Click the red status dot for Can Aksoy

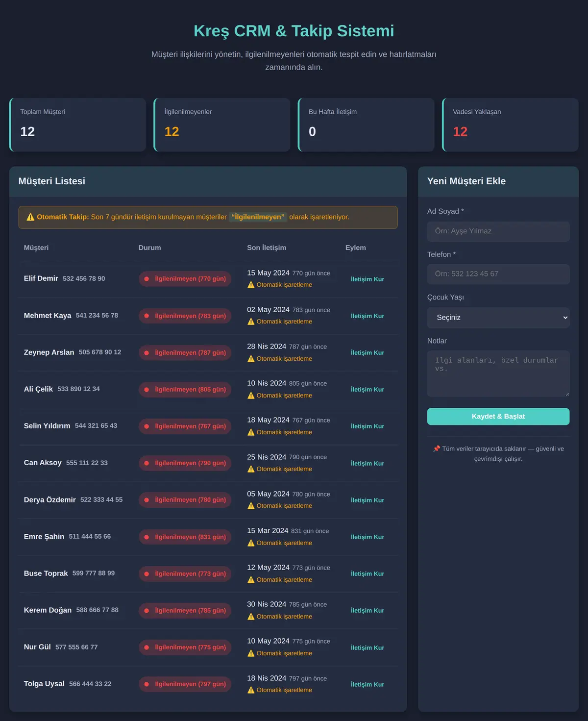[147, 463]
